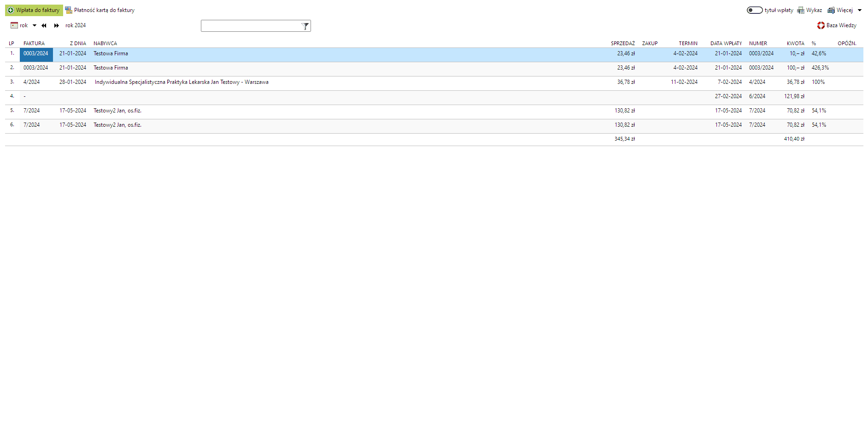Sort table by the NABYWCA column header
Viewport: 868px width, 435px height.
coord(105,43)
